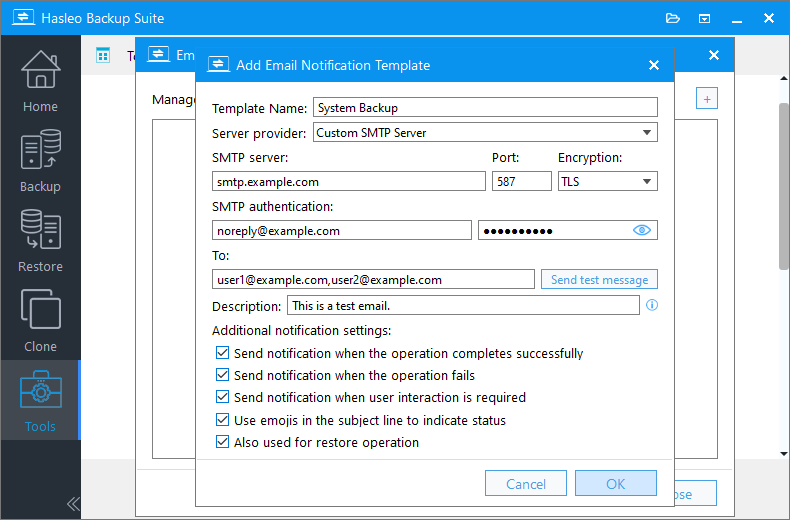Screen dimensions: 790x520
Task: Toggle notification when user interaction is required
Action: [222, 397]
